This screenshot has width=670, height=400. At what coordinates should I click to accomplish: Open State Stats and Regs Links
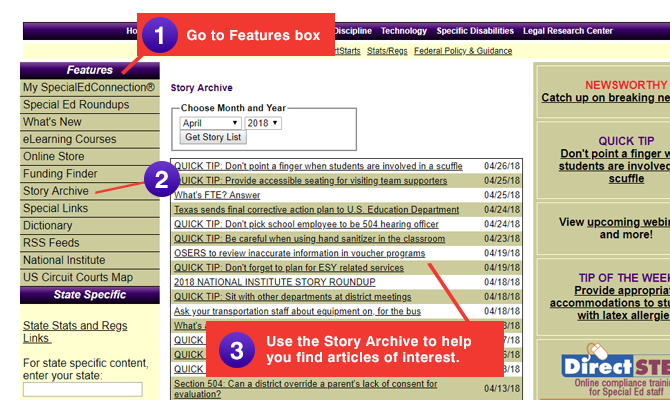coord(75,332)
